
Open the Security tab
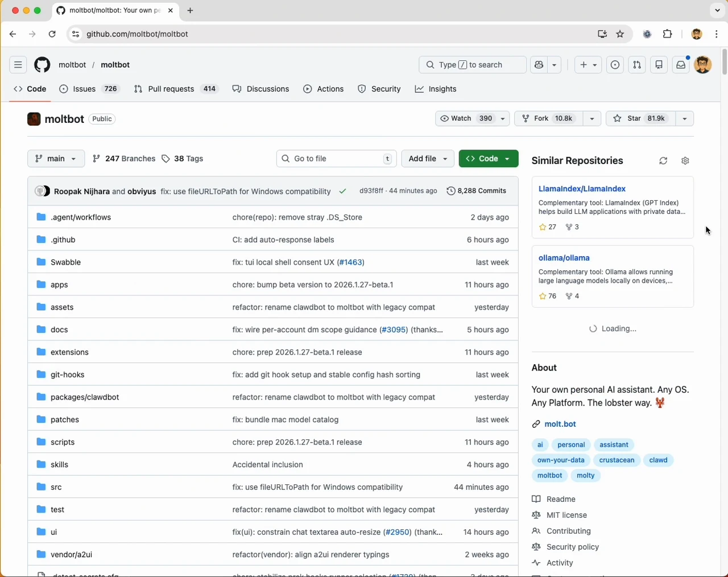379,89
